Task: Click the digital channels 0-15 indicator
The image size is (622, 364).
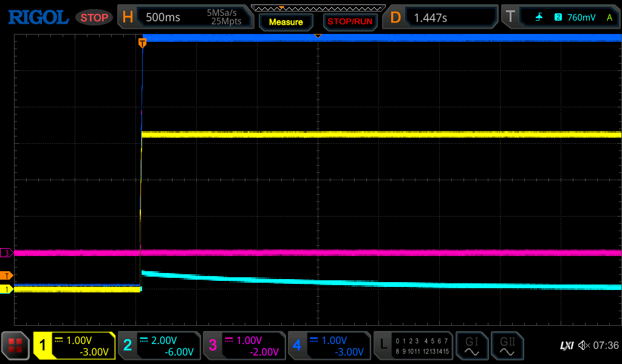Action: coord(422,346)
